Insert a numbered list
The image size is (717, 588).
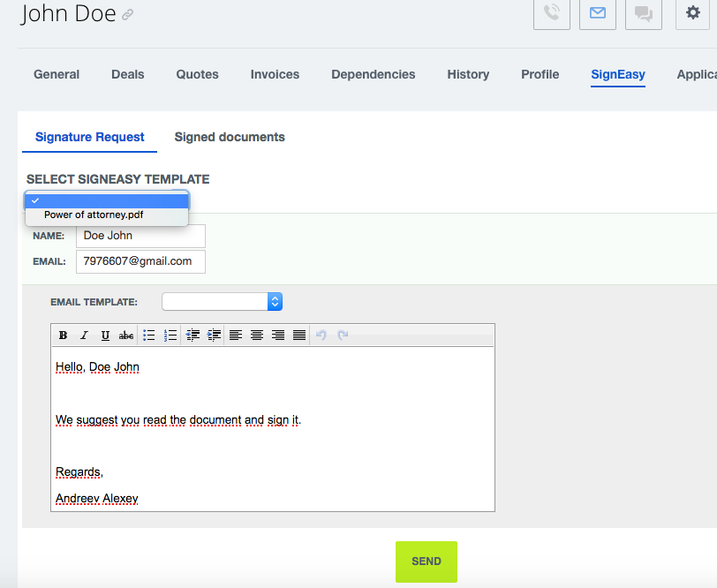coord(170,335)
